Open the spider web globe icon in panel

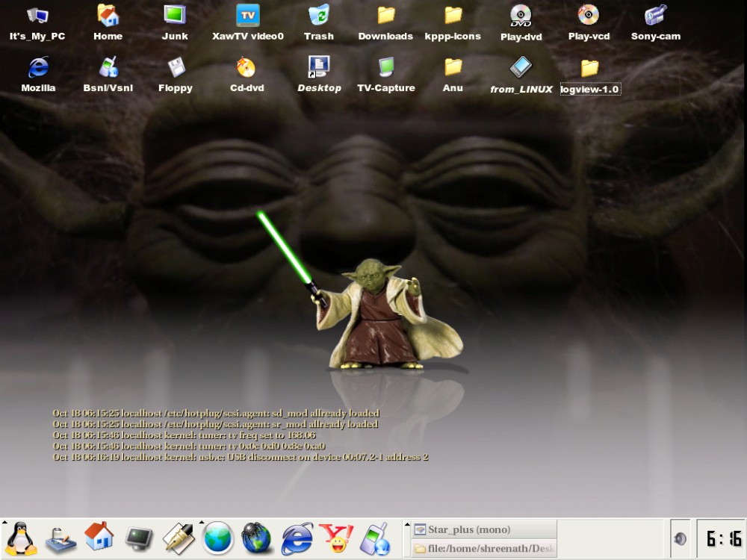tap(256, 538)
